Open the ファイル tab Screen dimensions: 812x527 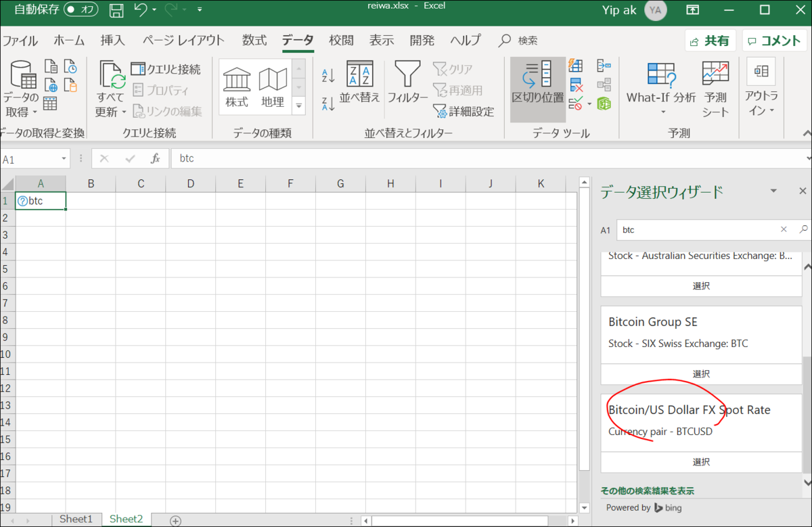point(20,41)
